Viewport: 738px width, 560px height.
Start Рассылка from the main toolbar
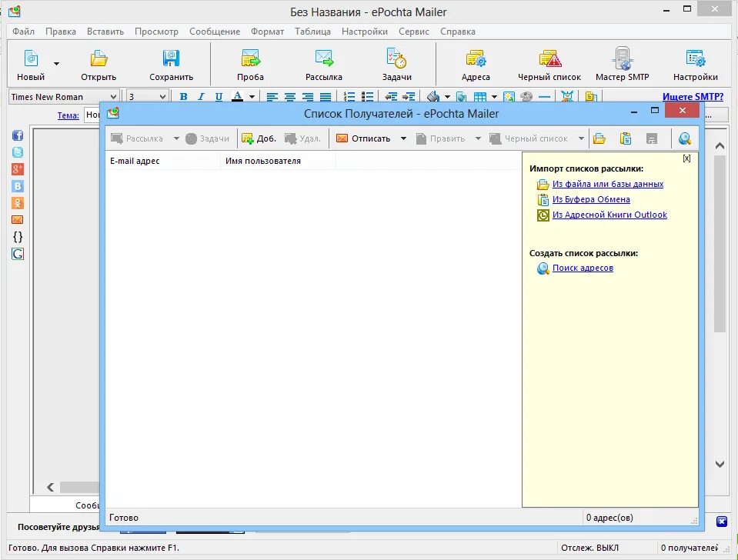[324, 58]
